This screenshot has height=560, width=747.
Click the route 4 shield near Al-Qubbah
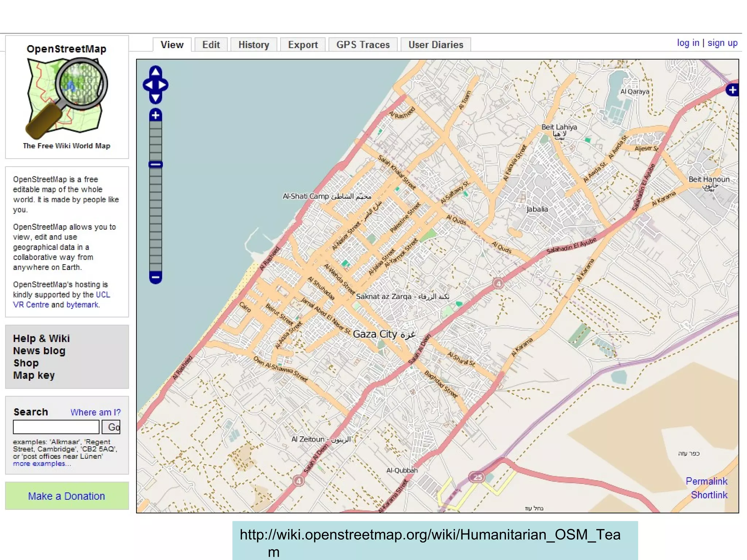pos(298,481)
